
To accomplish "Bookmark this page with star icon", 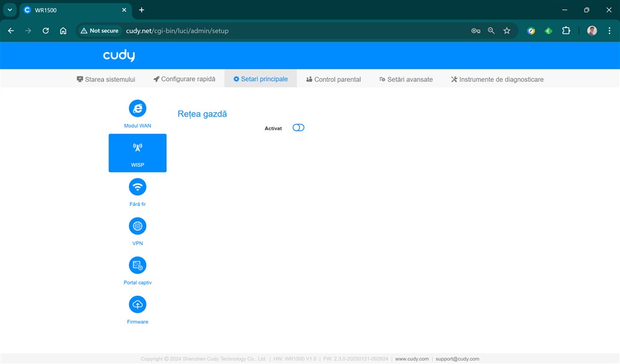I will pos(507,30).
